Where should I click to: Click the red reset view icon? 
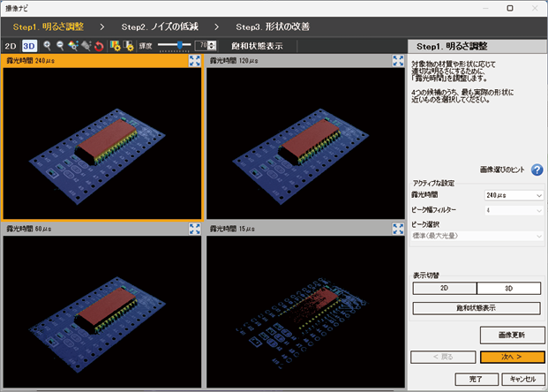coord(98,45)
